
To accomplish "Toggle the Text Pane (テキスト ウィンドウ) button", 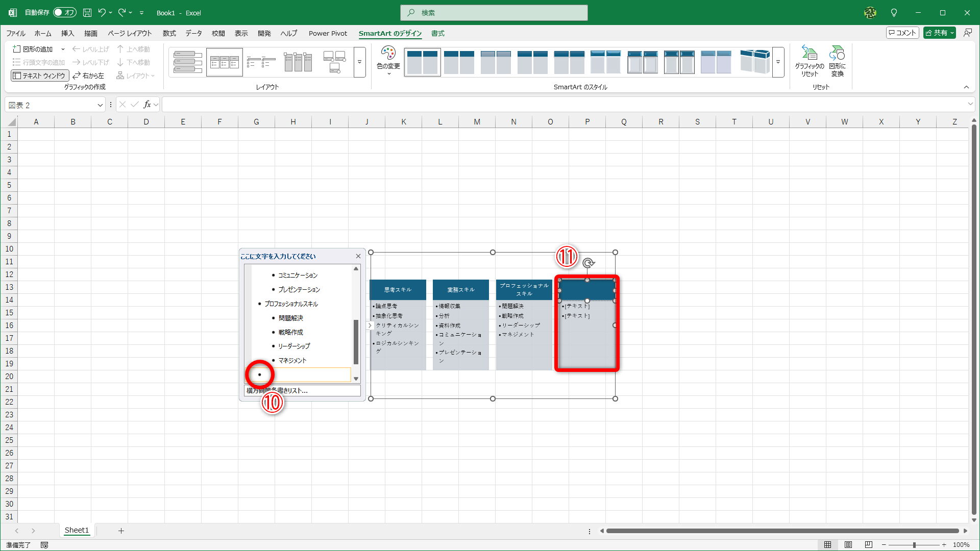I will [40, 76].
